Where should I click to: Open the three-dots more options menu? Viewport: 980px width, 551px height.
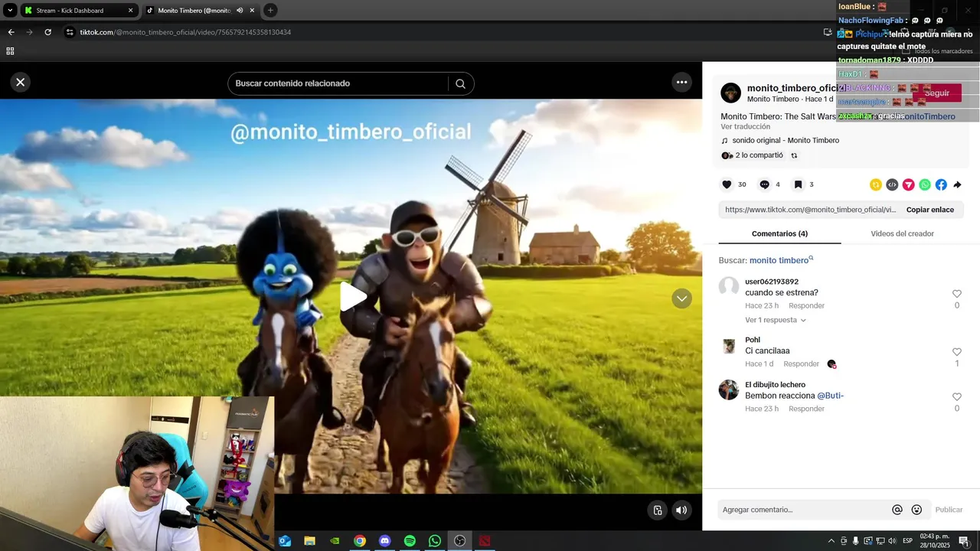[x=681, y=82]
